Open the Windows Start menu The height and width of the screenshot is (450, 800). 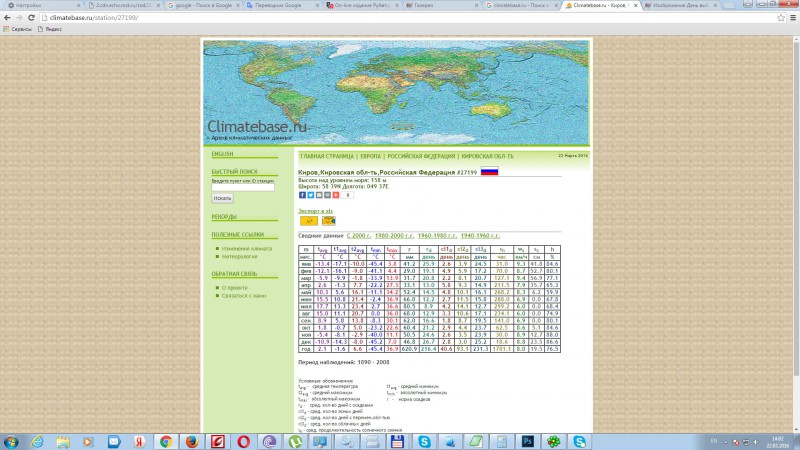click(11, 441)
